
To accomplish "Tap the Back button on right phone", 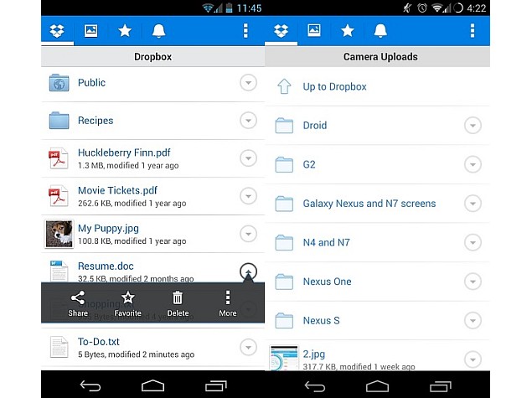I will coord(314,386).
